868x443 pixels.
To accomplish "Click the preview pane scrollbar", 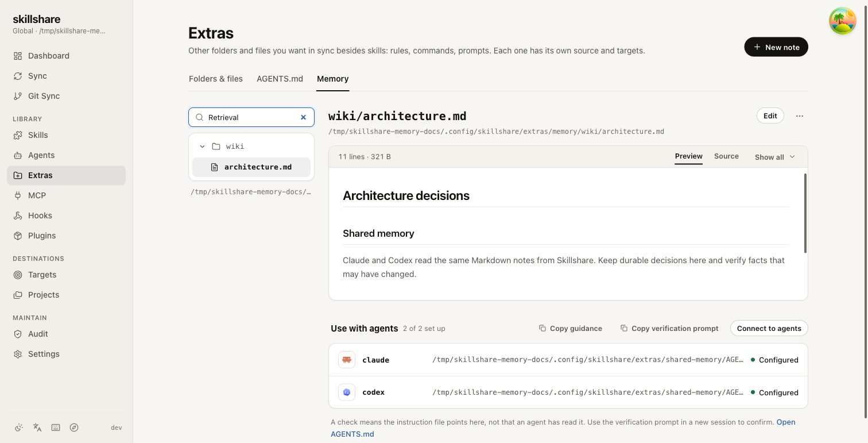I will coord(805,213).
